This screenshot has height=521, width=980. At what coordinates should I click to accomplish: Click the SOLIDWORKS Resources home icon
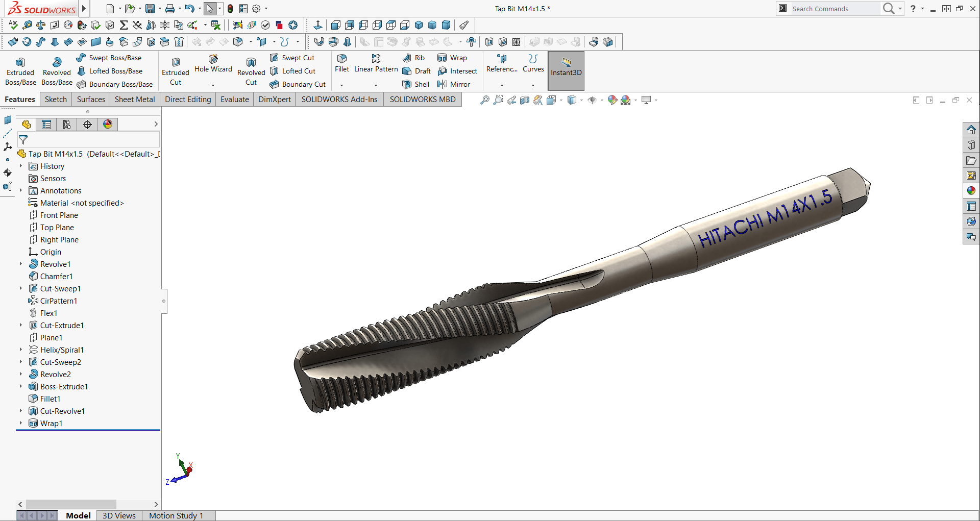(971, 130)
